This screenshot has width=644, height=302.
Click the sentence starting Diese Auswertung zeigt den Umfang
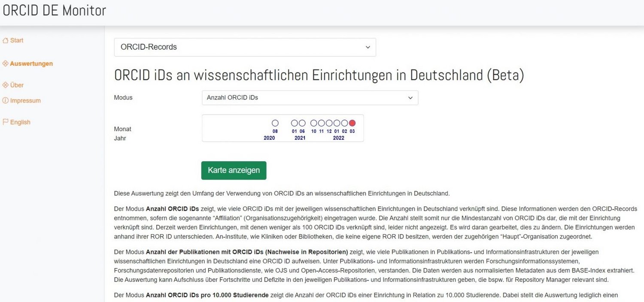(x=282, y=193)
